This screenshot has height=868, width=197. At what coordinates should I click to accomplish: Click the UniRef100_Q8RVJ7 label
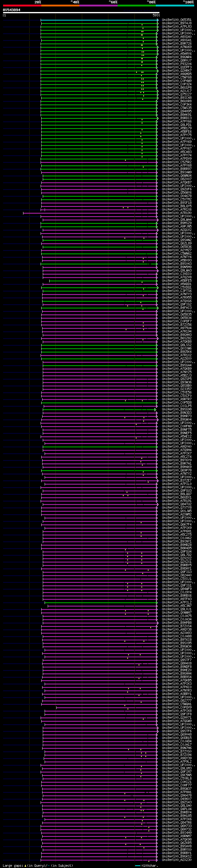pyautogui.click(x=176, y=61)
